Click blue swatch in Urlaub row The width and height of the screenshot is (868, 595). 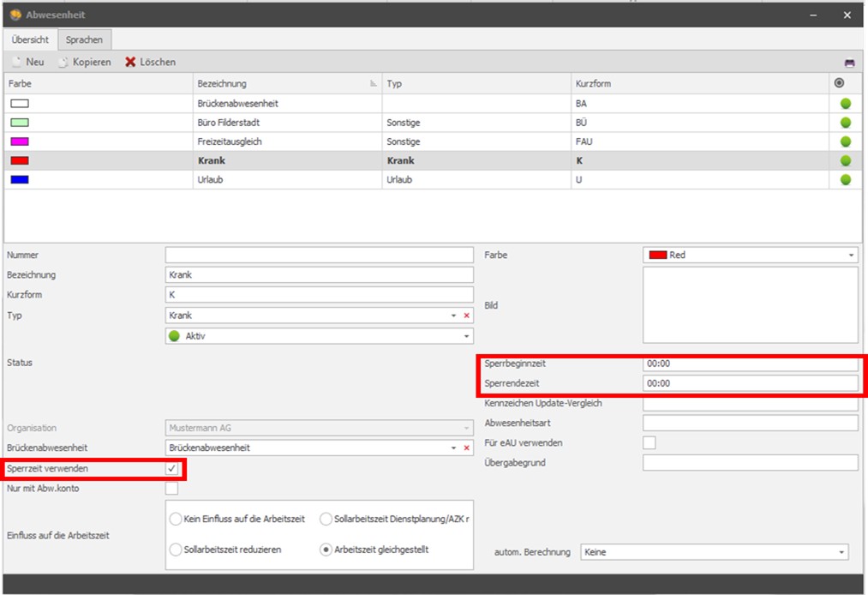point(20,179)
